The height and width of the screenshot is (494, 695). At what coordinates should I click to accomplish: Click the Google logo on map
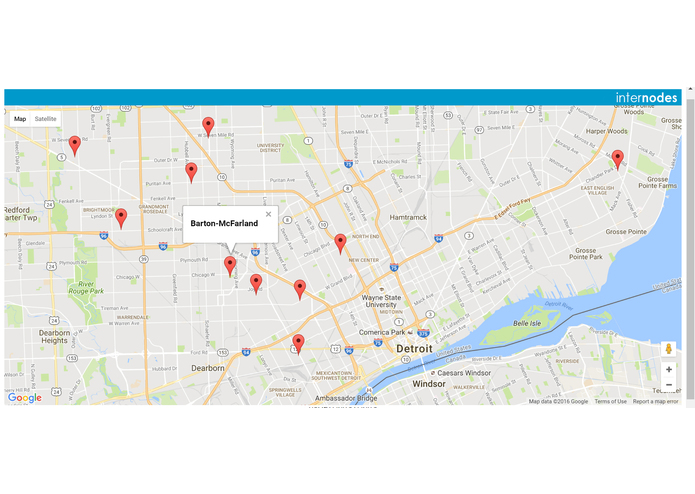[25, 397]
